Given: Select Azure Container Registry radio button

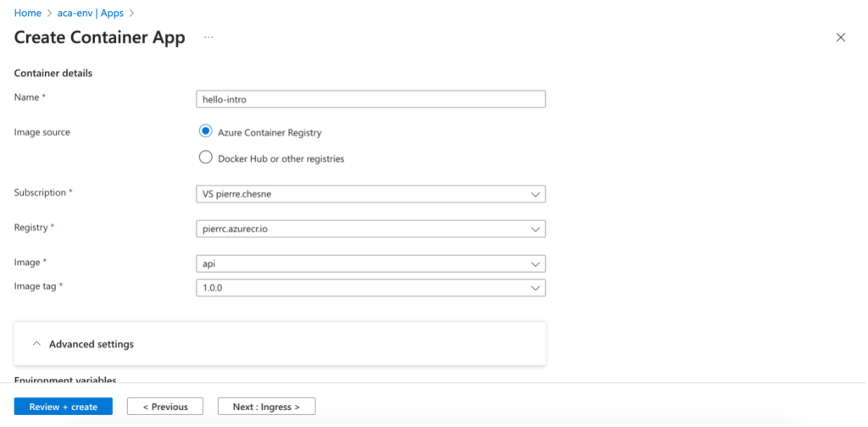Looking at the screenshot, I should 204,131.
